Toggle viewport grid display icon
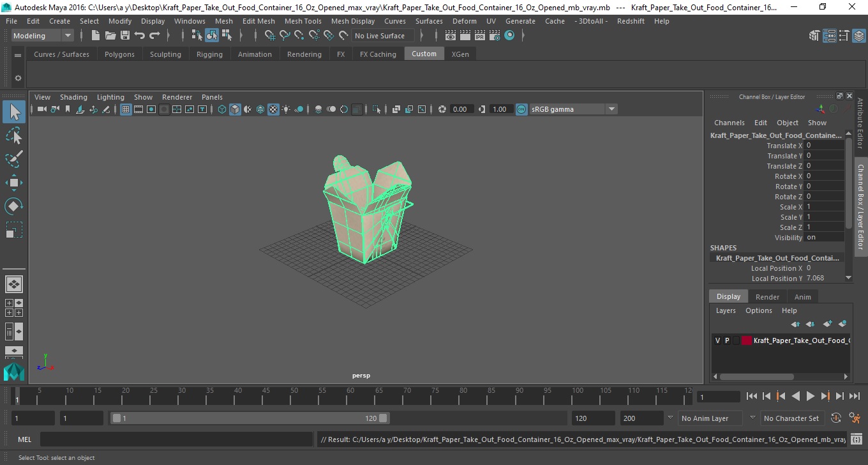The height and width of the screenshot is (465, 868). [126, 109]
